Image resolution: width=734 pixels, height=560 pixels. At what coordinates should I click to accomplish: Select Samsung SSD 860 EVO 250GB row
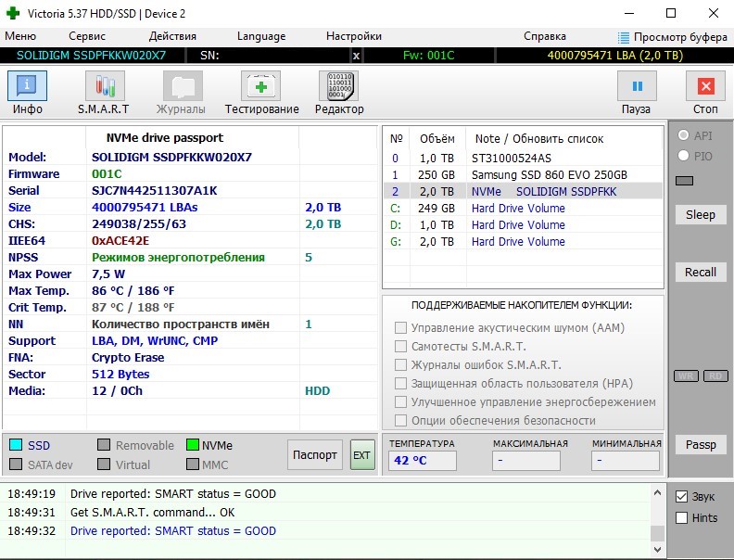(x=523, y=175)
